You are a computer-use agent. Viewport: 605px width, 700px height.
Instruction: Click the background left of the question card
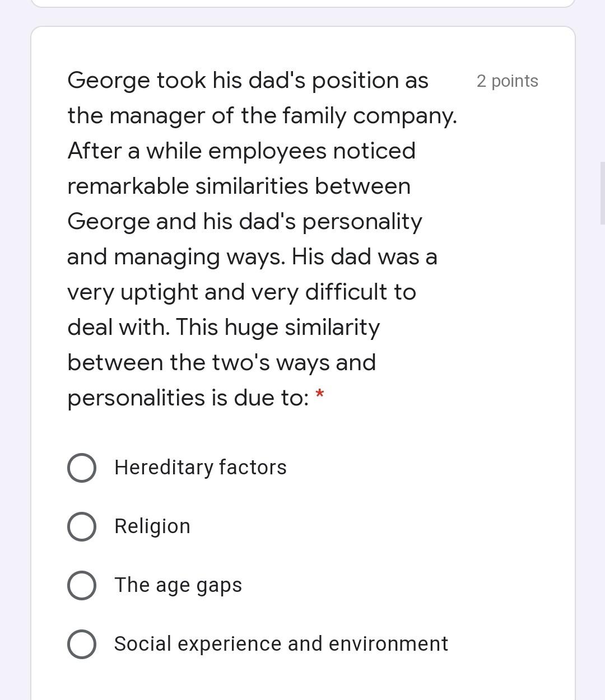point(16,336)
